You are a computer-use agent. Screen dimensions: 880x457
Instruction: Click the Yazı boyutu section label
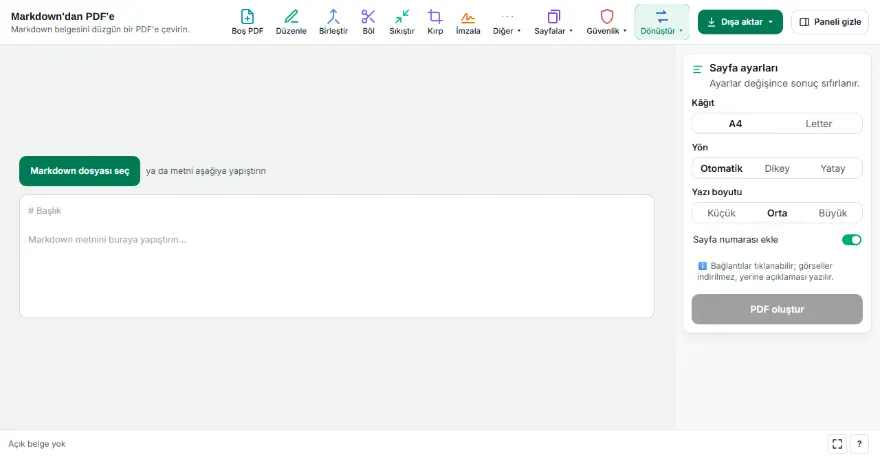pyautogui.click(x=717, y=192)
